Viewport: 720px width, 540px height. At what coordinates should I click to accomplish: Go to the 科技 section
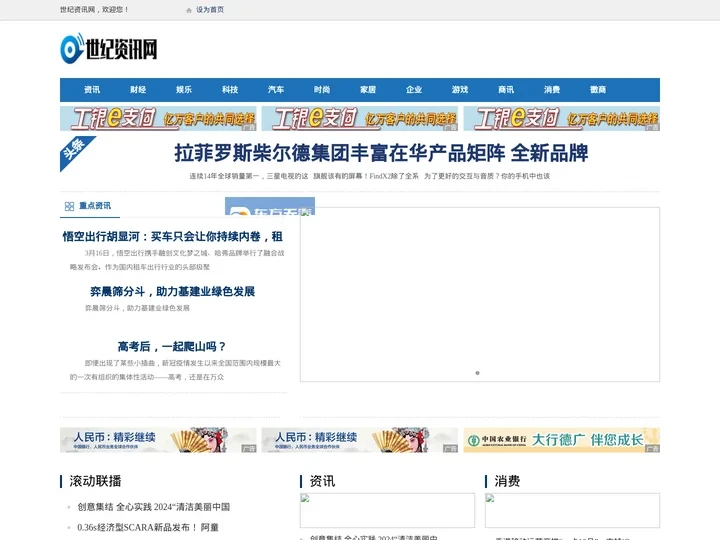point(230,90)
